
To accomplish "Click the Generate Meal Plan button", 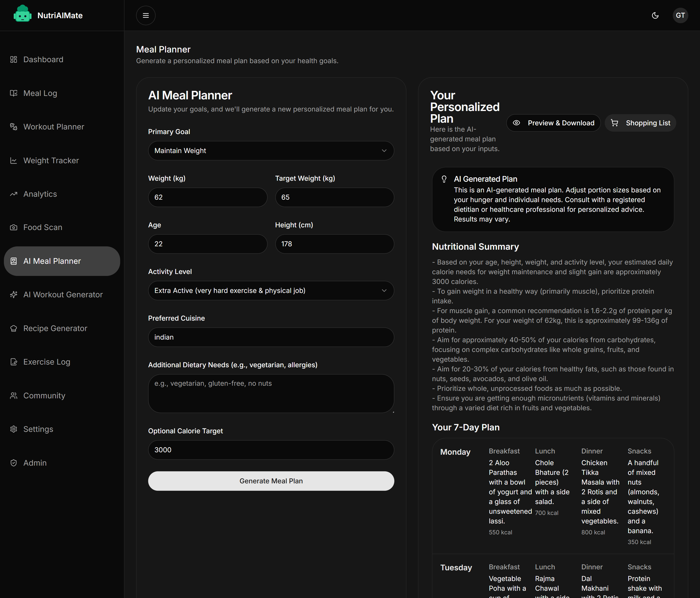I will point(271,481).
